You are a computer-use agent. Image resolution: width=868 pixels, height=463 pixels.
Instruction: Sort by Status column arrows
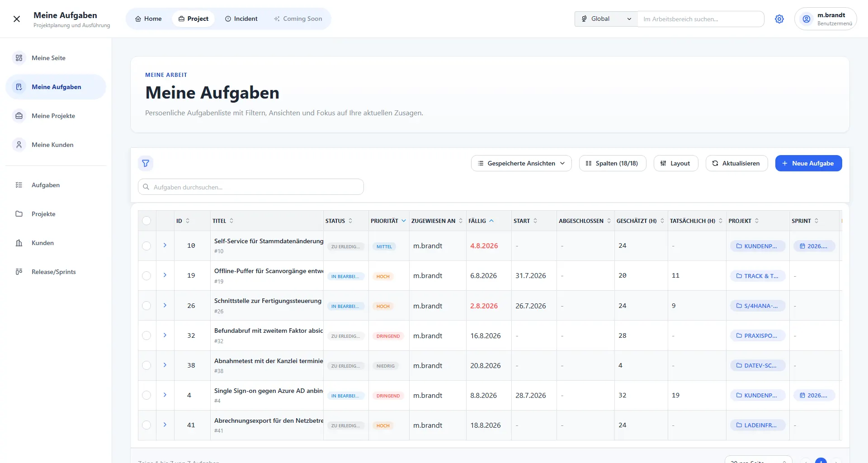[350, 221]
